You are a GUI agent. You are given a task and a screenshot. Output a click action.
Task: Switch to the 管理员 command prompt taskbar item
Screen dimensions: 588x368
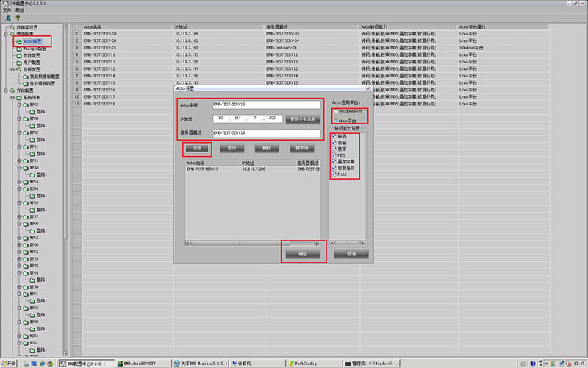click(x=372, y=364)
